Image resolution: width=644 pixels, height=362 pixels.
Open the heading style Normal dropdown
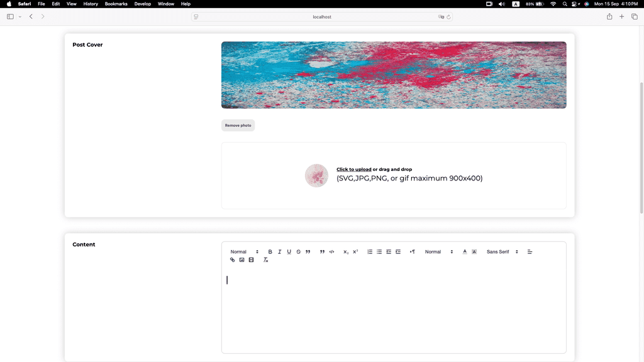click(245, 251)
